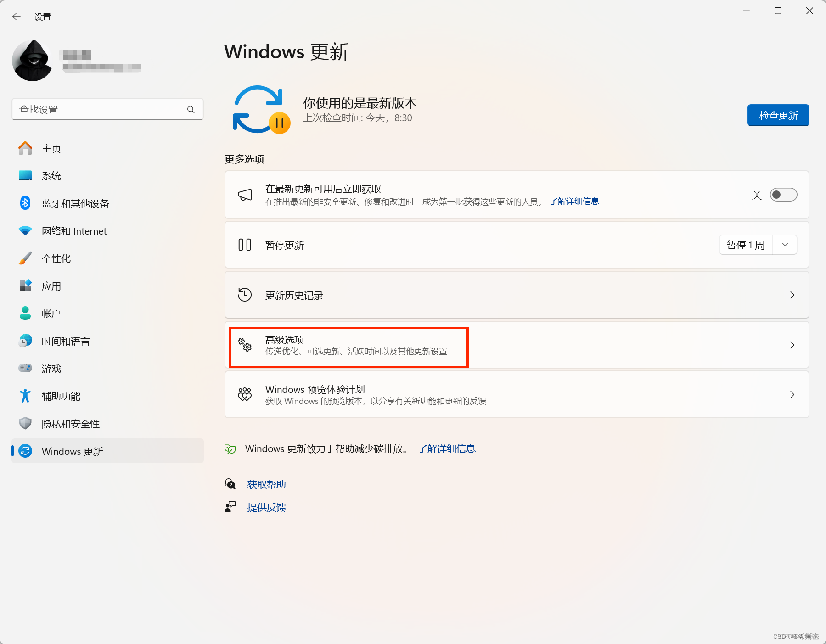The height and width of the screenshot is (644, 826).
Task: Open Windows 预览体验计划 via its chevron
Action: tap(792, 394)
